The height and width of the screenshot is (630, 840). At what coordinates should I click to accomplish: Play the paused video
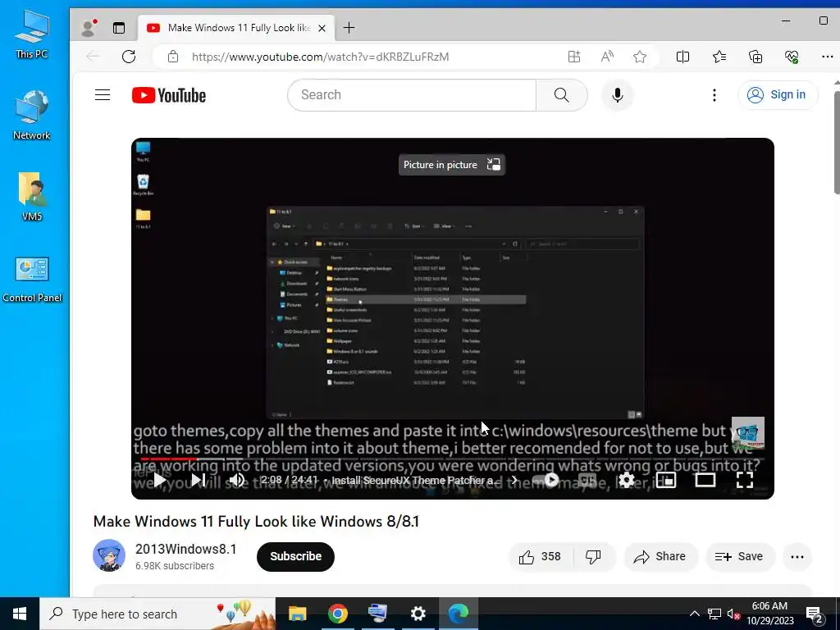[x=159, y=479]
